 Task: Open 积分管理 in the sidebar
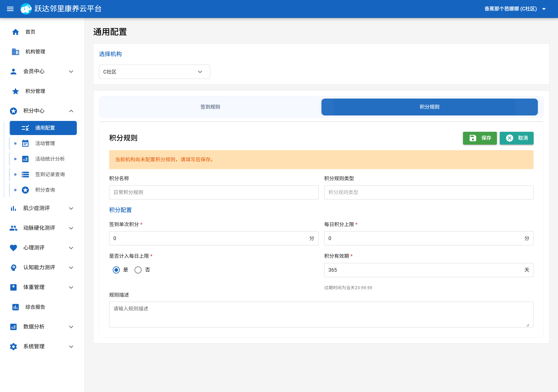(x=42, y=91)
